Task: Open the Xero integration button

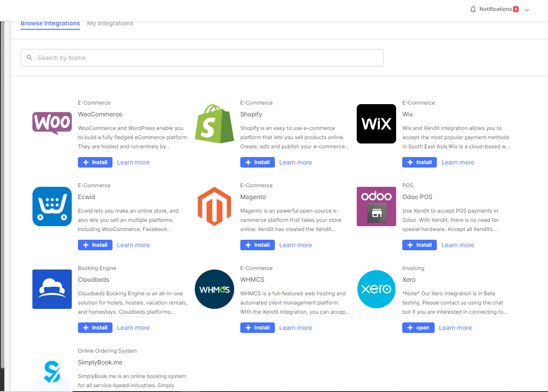Action: pos(418,328)
